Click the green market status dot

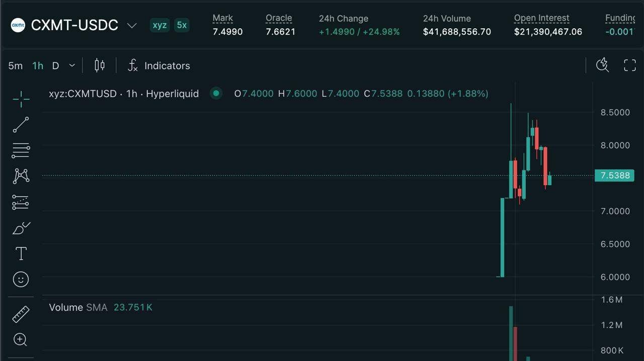(x=216, y=93)
